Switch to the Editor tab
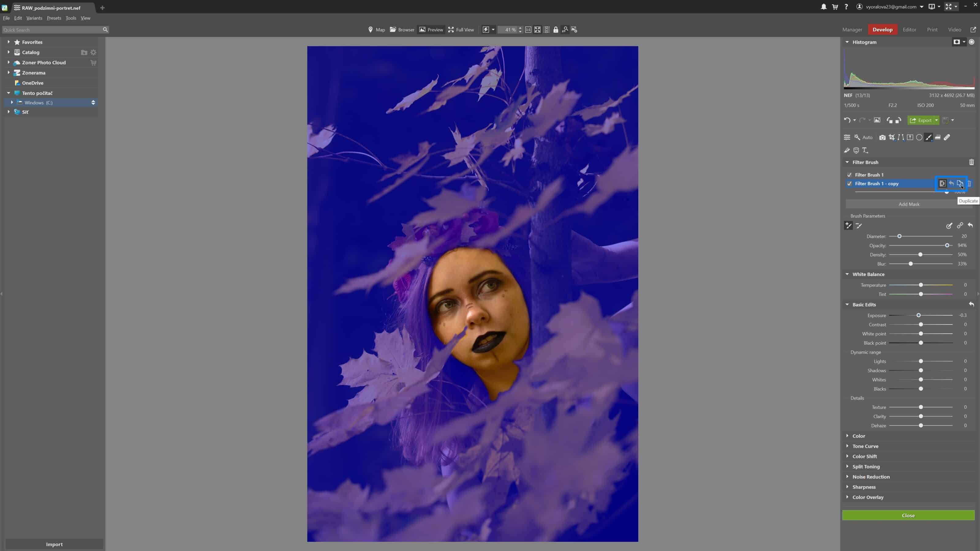Screen dimensions: 980x551 [909, 30]
